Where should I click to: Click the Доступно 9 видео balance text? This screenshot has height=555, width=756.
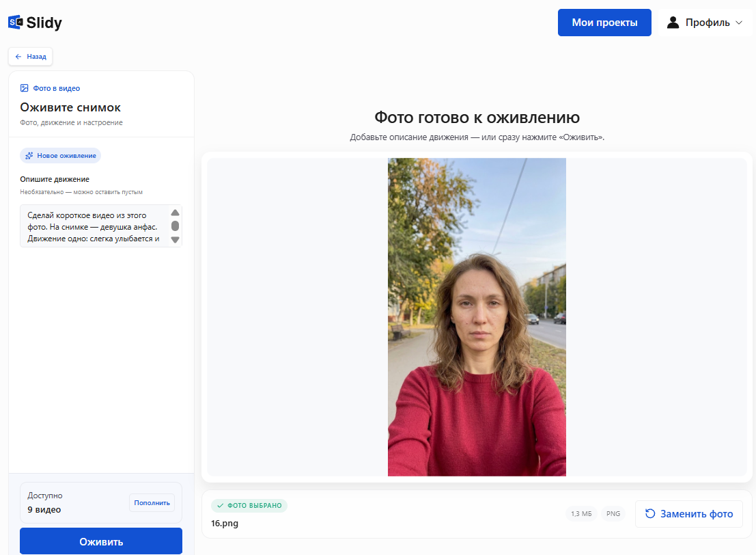(45, 502)
